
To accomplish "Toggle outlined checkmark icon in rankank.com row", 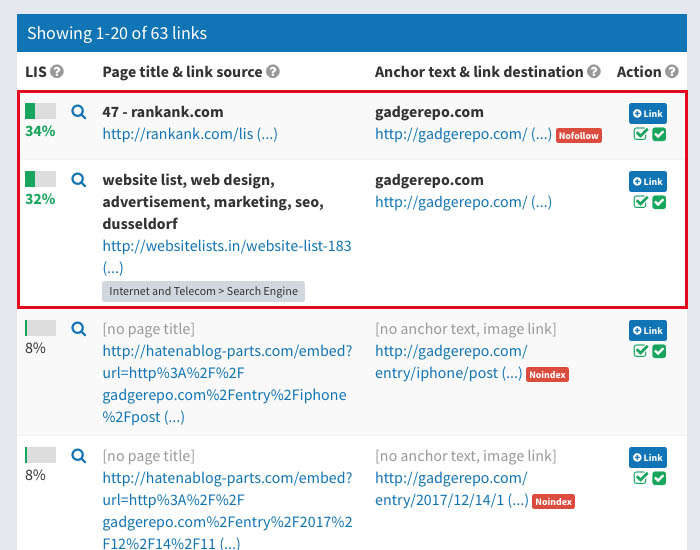I will pyautogui.click(x=640, y=134).
